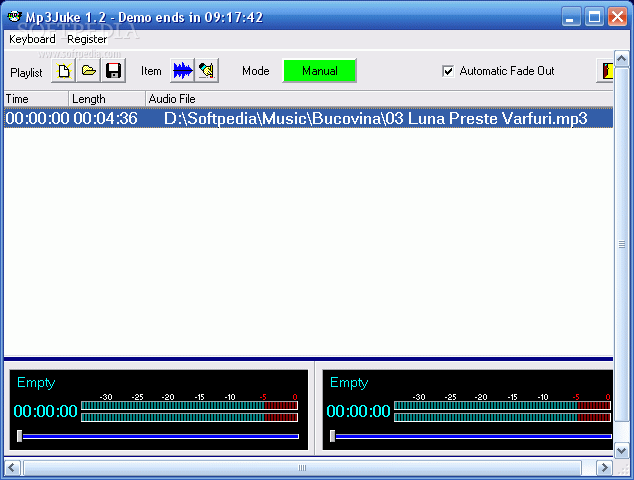Image resolution: width=634 pixels, height=480 pixels.
Task: Click the right player Empty label
Action: (x=349, y=382)
